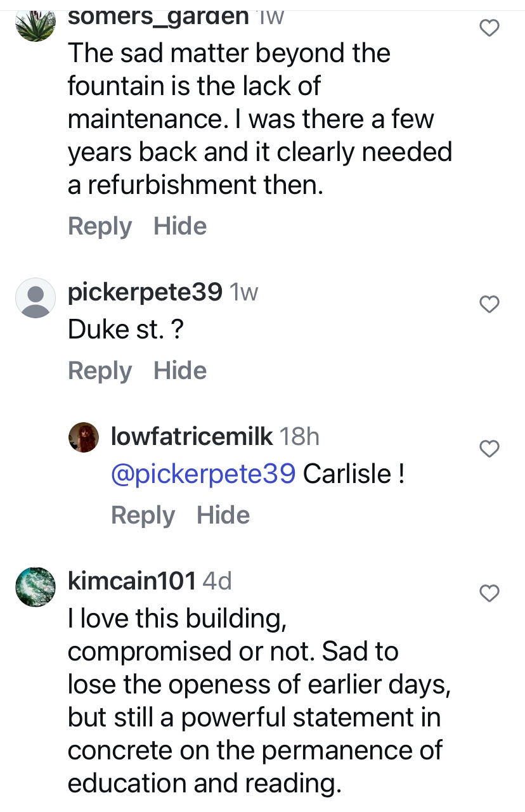Viewport: 525px width, 812px height.
Task: Reply to lowfatricemilk's "Carlisle !" reply
Action: (x=143, y=515)
